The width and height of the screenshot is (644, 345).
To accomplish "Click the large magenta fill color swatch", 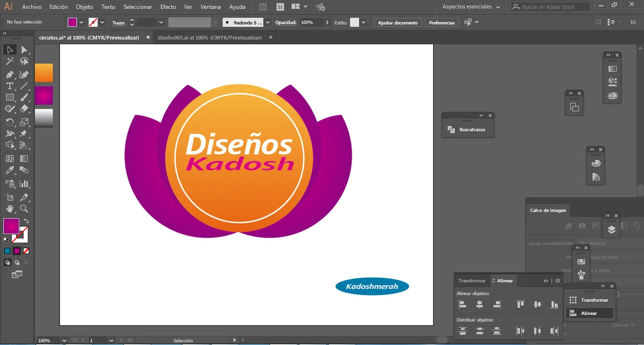I will click(x=11, y=226).
